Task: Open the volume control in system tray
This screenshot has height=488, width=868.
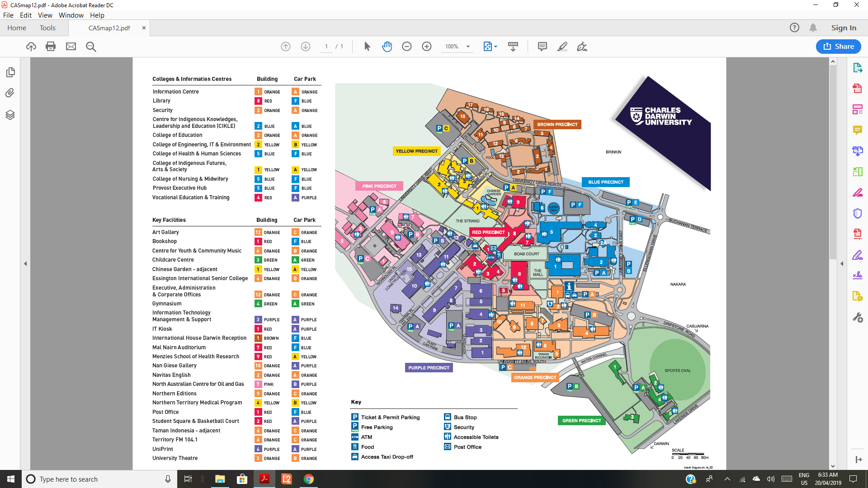Action: (771, 479)
